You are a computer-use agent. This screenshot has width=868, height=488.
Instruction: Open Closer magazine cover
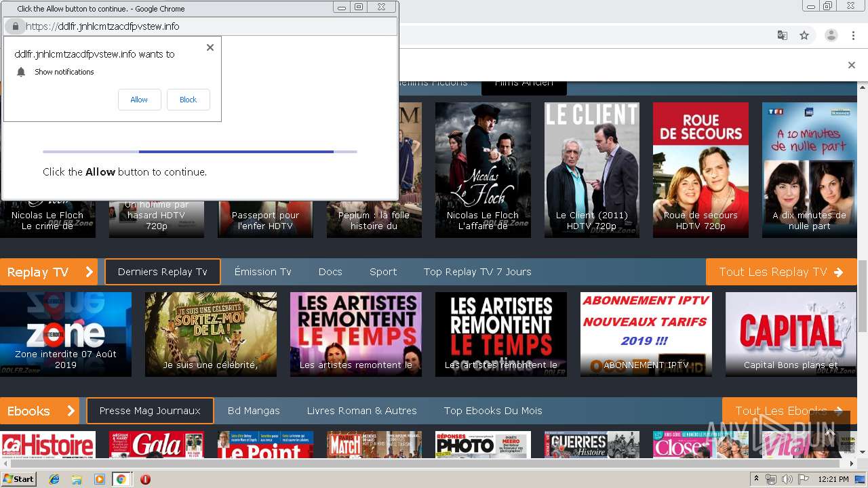(701, 445)
